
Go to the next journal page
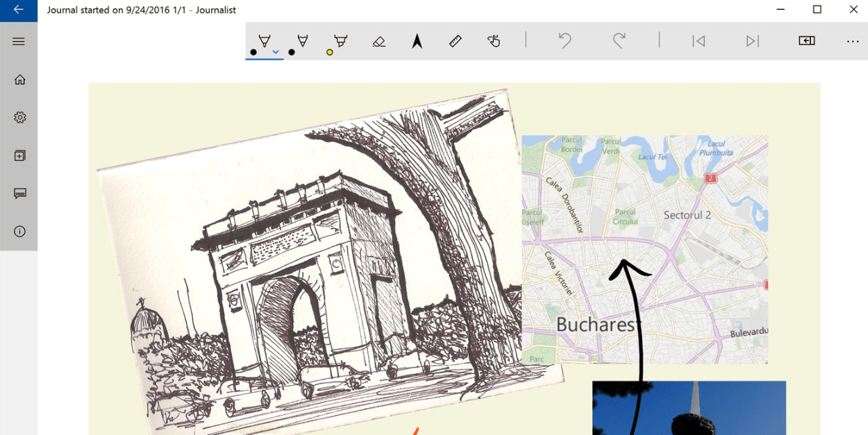tap(752, 41)
